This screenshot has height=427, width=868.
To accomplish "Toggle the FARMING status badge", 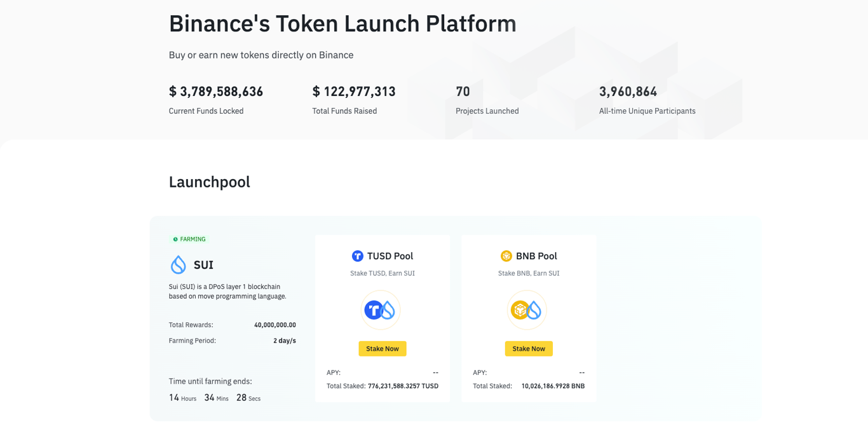I will click(x=189, y=238).
